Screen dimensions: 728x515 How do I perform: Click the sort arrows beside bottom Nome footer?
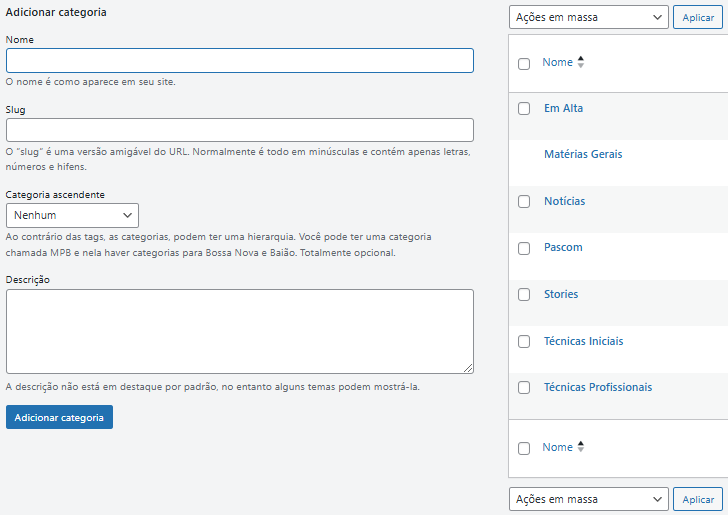point(581,448)
